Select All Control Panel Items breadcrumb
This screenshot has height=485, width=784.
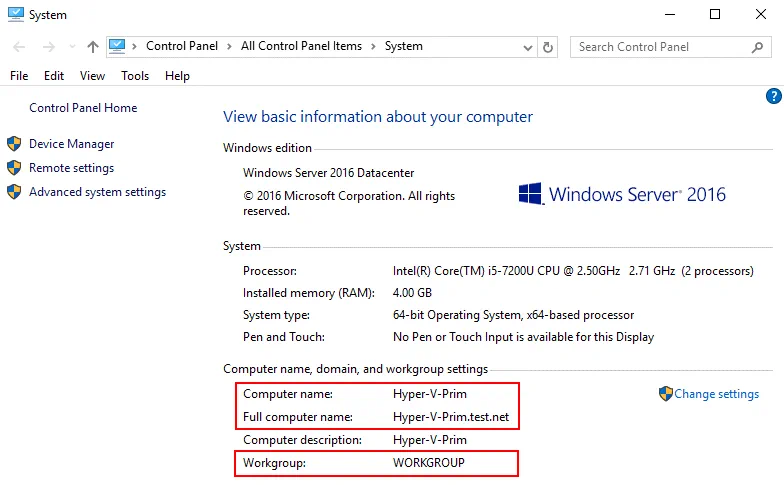pyautogui.click(x=302, y=46)
